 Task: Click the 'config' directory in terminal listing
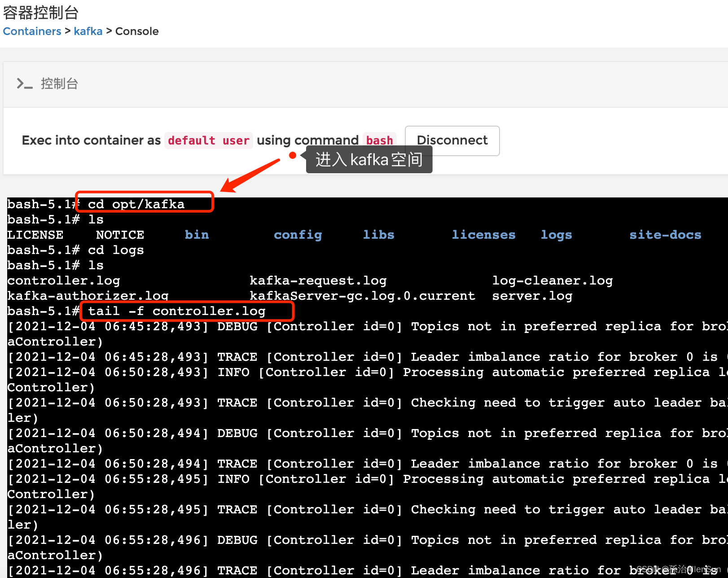[298, 235]
